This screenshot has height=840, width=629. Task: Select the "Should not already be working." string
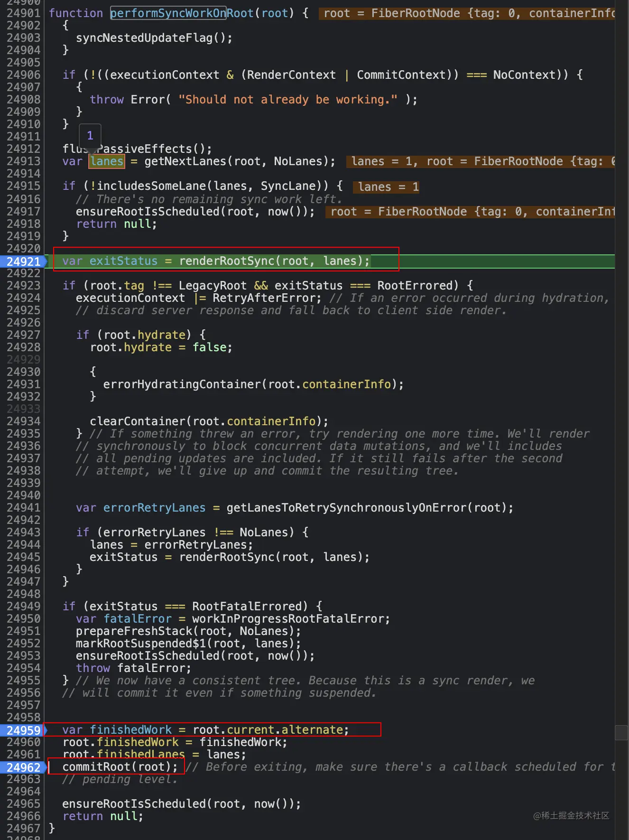click(x=288, y=100)
